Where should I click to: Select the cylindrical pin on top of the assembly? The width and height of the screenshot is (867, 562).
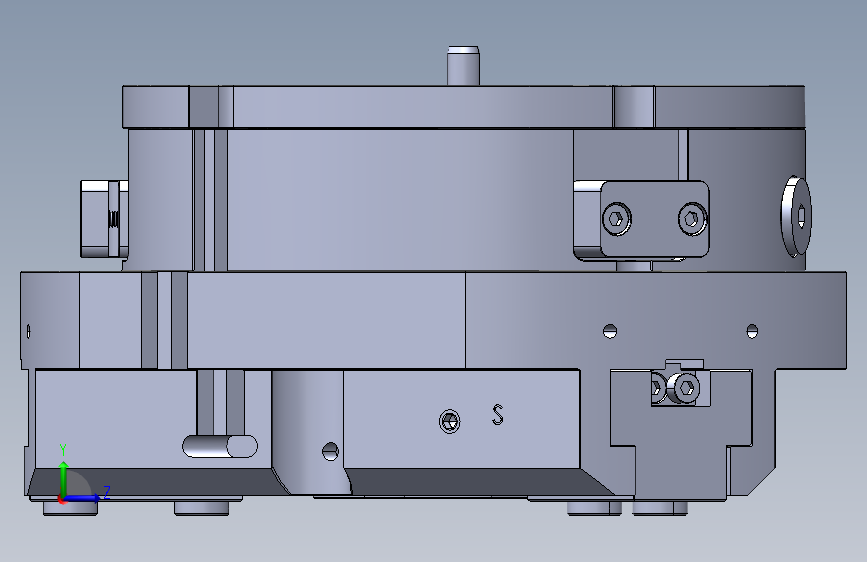click(463, 66)
